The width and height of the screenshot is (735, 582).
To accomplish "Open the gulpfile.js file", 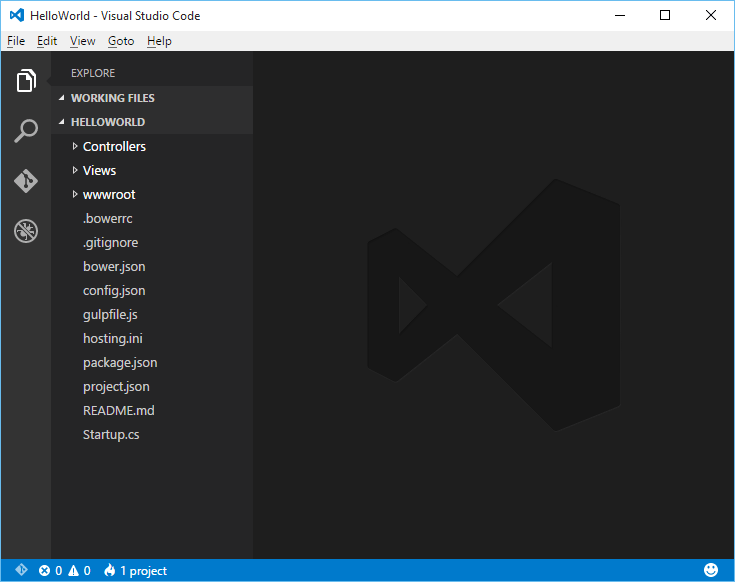I will click(110, 314).
